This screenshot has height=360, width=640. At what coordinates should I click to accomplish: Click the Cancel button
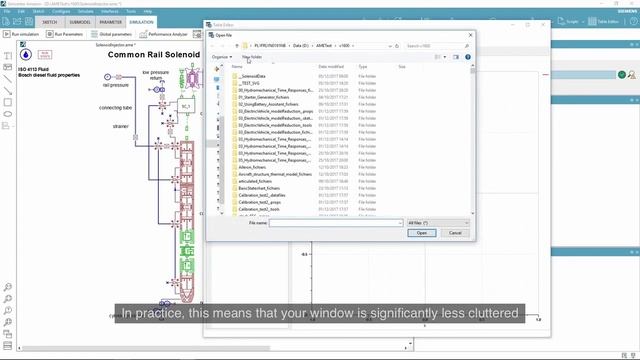click(x=455, y=233)
